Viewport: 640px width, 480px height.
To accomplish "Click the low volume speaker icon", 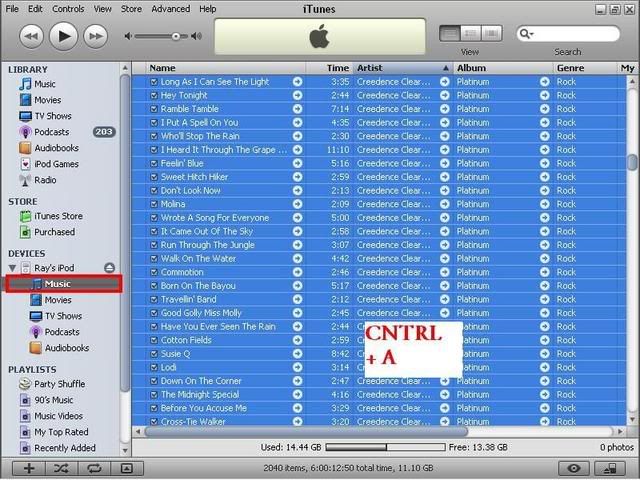I will 128,36.
